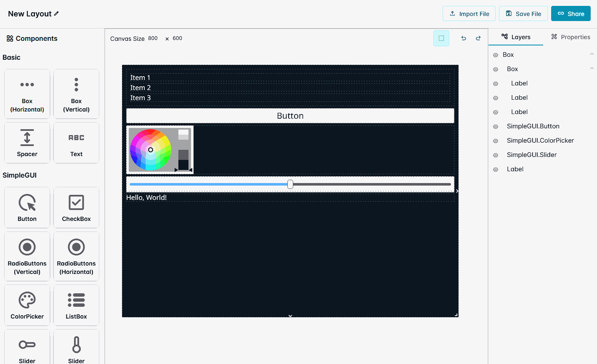Screen dimensions: 597x364
Task: Select RadioButtons (Vertical) component
Action: point(27,256)
